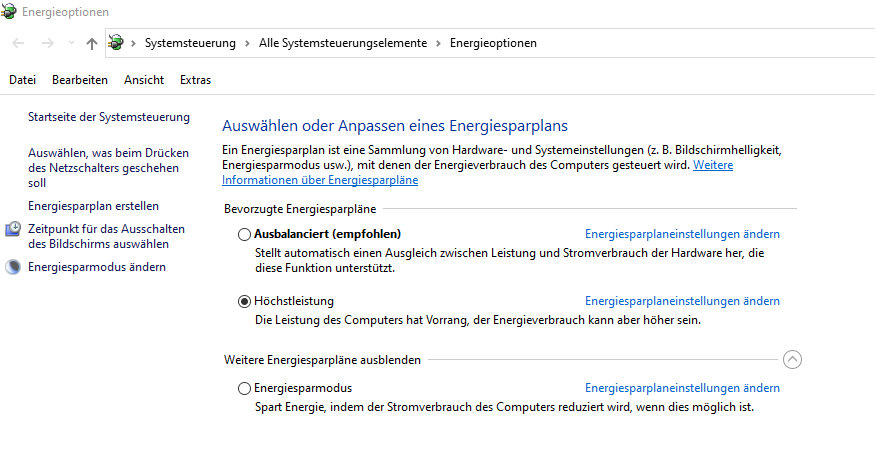
Task: Change plan settings for Höchstleistung
Action: 682,301
